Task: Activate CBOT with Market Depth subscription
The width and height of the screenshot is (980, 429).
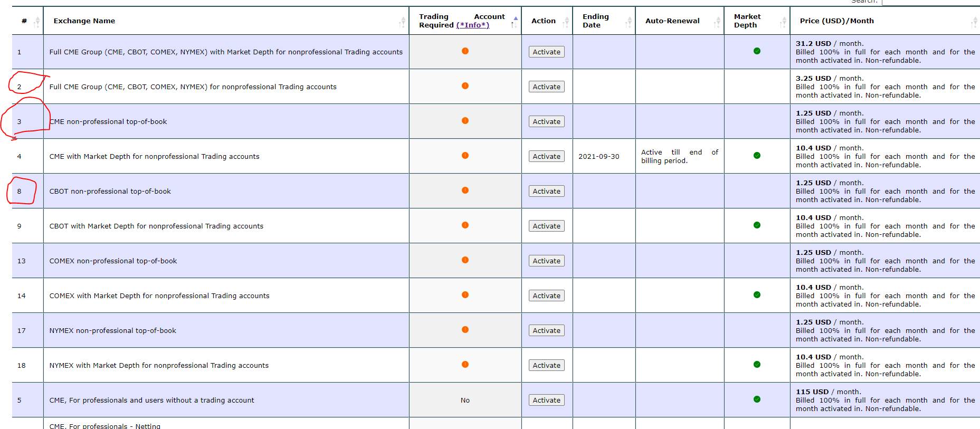Action: click(x=547, y=226)
